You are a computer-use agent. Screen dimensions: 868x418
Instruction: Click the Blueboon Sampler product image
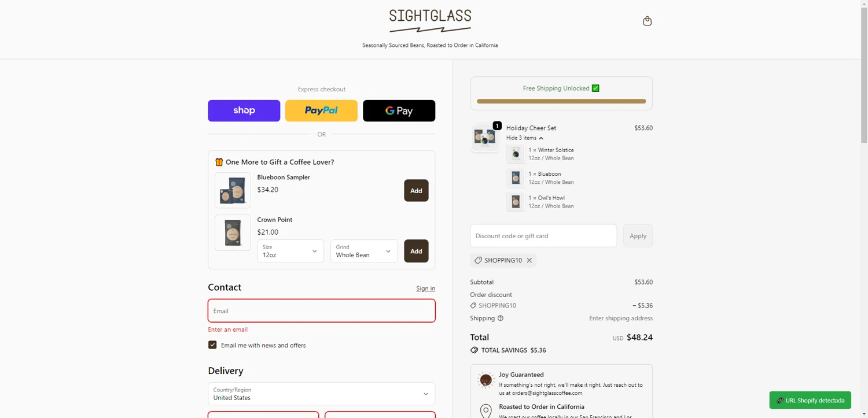click(233, 190)
